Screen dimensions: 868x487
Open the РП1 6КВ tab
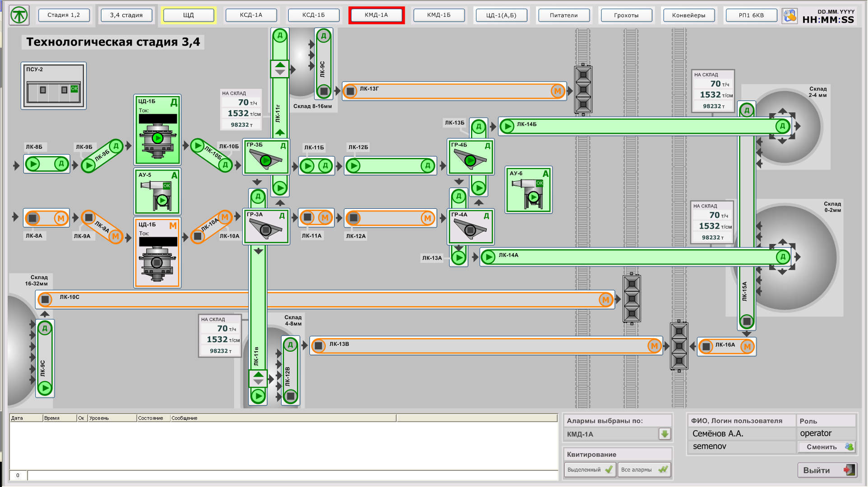[x=751, y=15]
